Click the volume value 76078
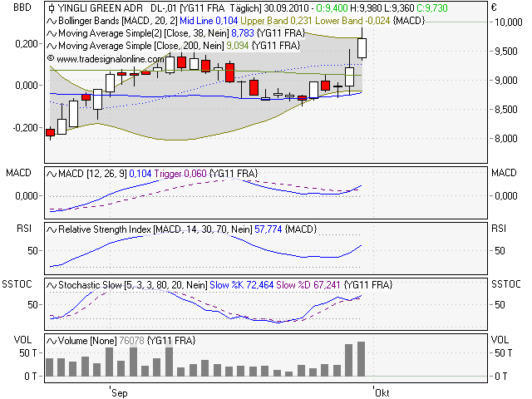 click(x=131, y=341)
